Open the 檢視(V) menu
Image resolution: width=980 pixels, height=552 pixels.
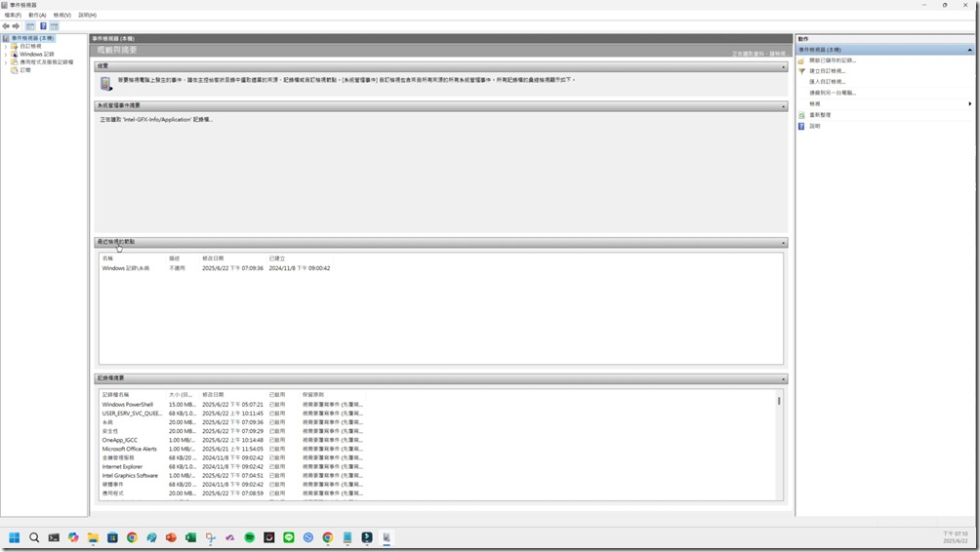62,15
